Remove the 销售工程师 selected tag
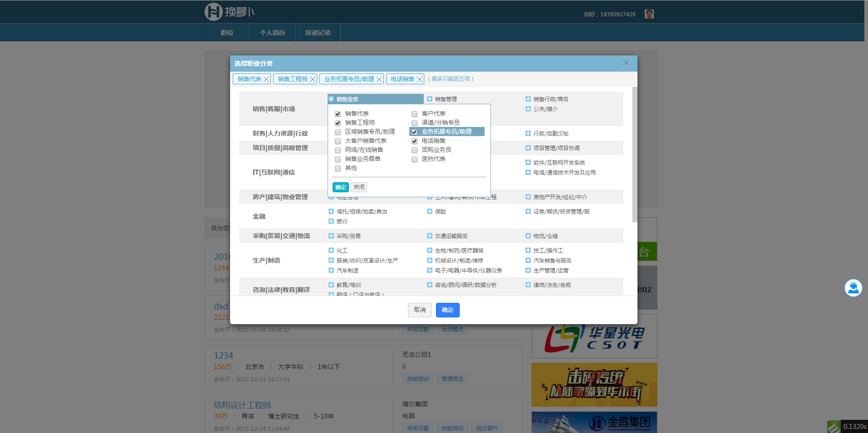868x433 pixels. tap(313, 79)
